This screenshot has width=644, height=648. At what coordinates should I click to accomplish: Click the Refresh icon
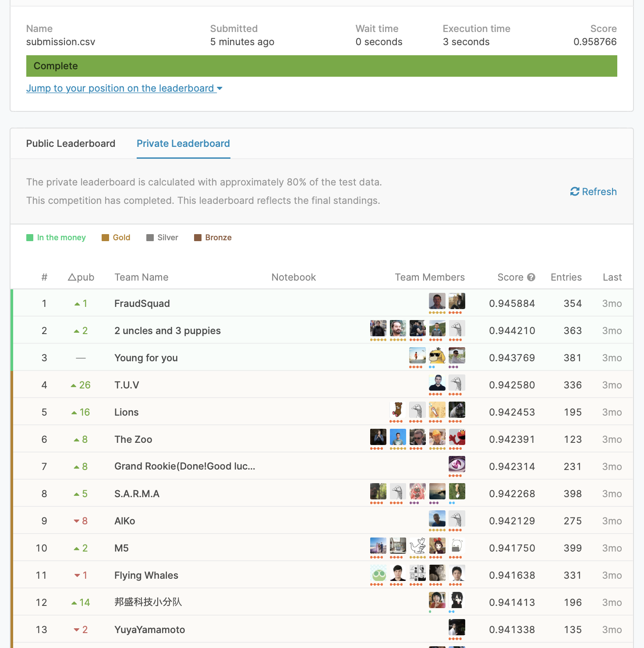click(575, 192)
